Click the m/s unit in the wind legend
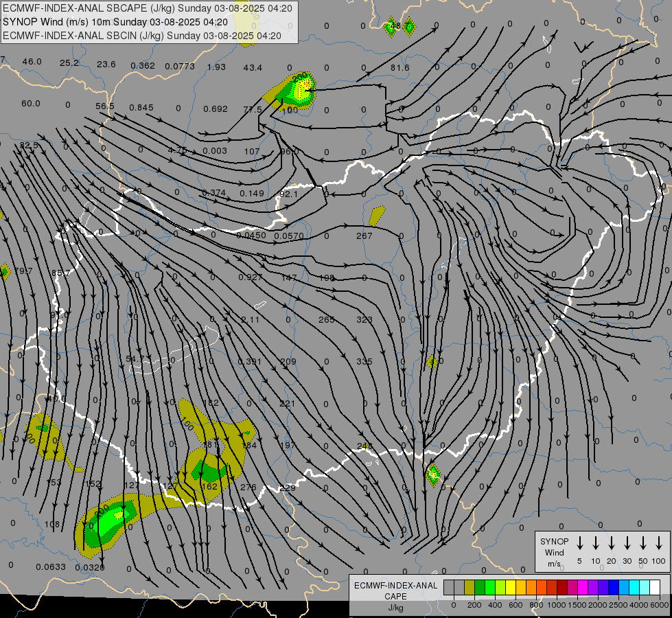Image resolution: width=672 pixels, height=618 pixels. (x=554, y=564)
